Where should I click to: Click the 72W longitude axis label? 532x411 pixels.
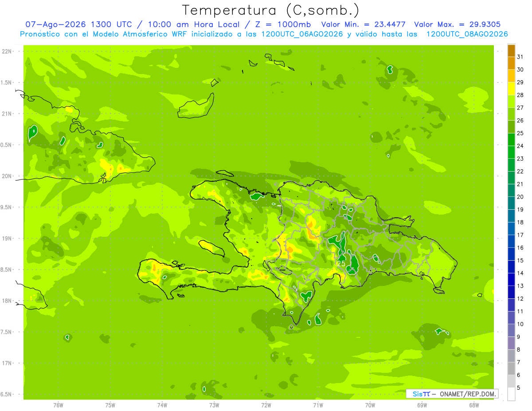click(266, 405)
